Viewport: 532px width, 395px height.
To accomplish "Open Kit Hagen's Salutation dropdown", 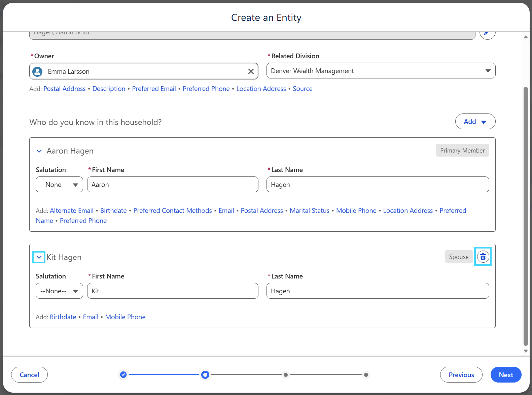I will coord(59,291).
